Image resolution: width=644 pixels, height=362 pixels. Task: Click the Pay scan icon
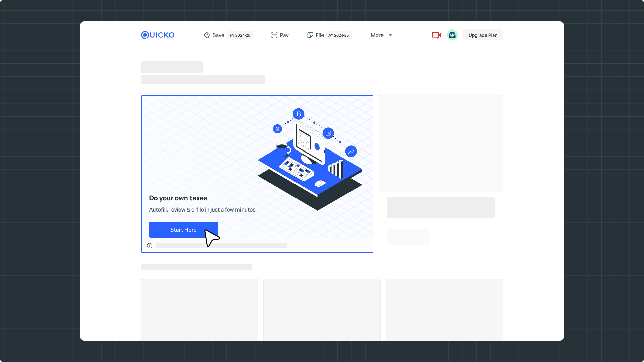click(274, 35)
